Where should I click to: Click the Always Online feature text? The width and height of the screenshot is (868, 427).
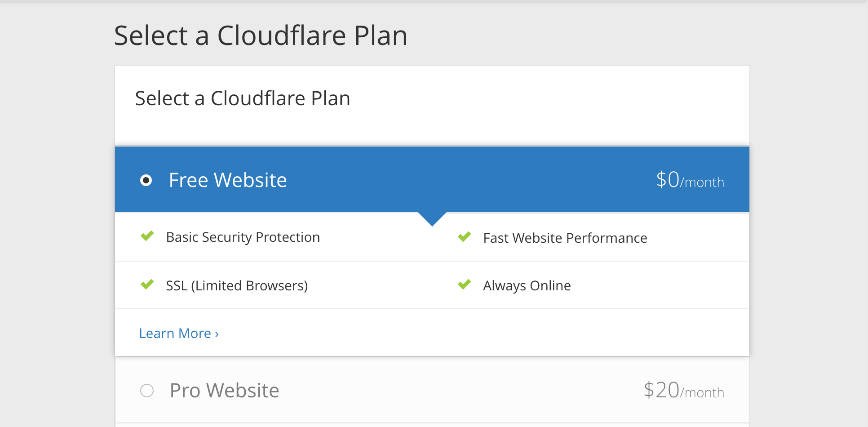click(x=527, y=285)
